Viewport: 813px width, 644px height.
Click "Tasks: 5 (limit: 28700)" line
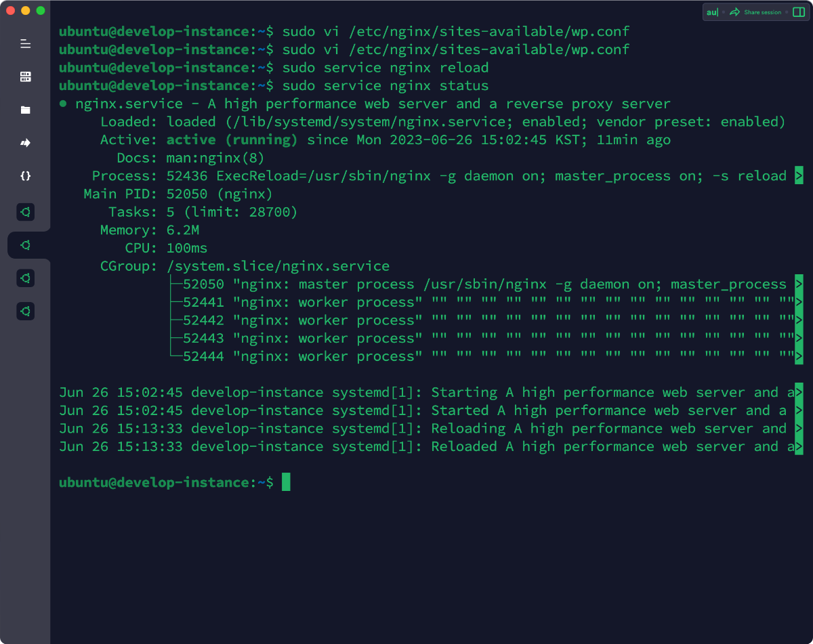click(x=203, y=212)
